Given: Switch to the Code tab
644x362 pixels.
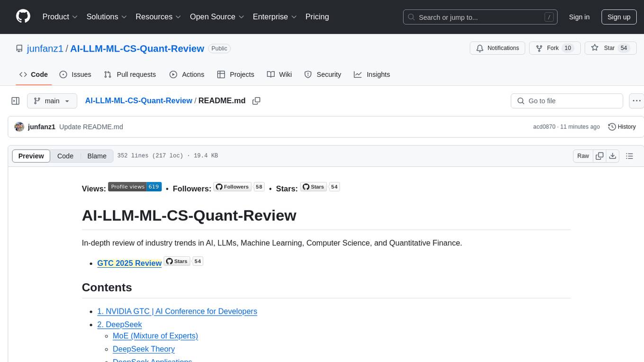Looking at the screenshot, I should [x=34, y=74].
